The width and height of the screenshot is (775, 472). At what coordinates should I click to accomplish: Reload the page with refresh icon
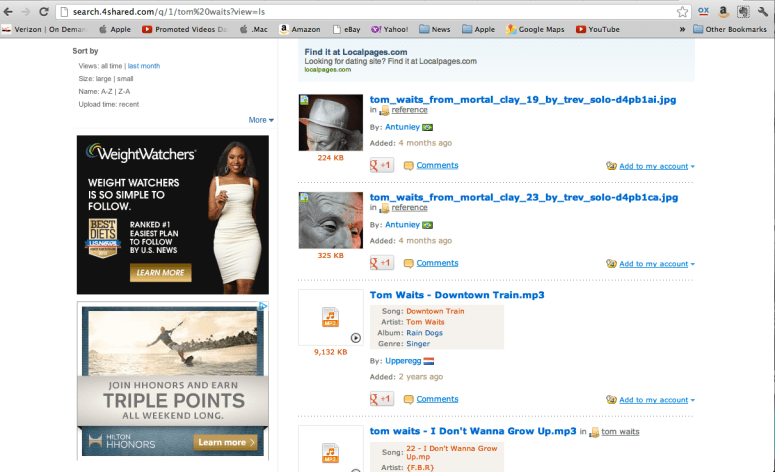coord(44,11)
